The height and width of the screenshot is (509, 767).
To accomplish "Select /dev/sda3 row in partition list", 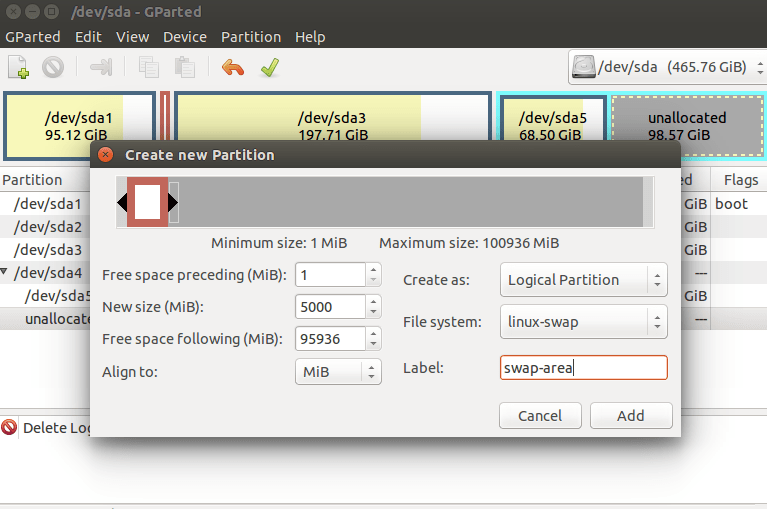I will click(x=45, y=250).
